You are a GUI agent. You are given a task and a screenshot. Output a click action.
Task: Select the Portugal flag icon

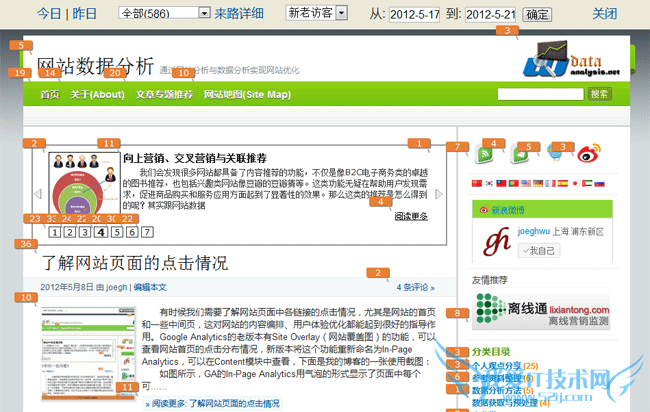coord(514,183)
